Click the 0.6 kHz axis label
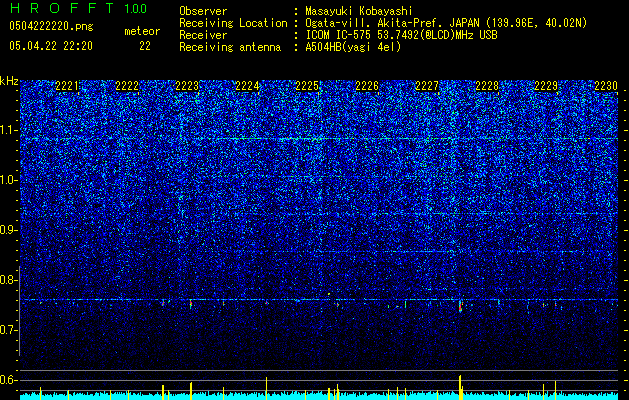 pos(9,380)
